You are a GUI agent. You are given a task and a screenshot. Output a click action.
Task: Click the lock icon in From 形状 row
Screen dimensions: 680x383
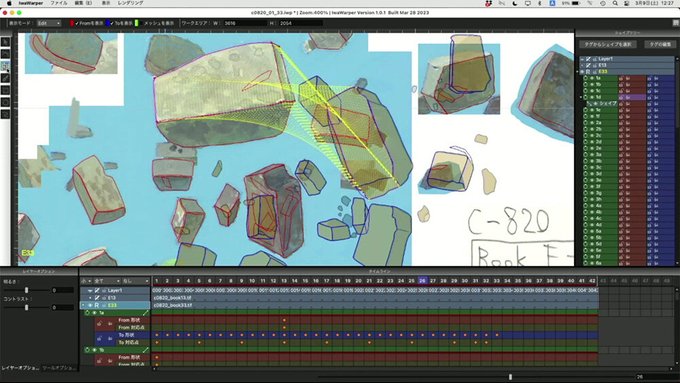pyautogui.click(x=100, y=324)
